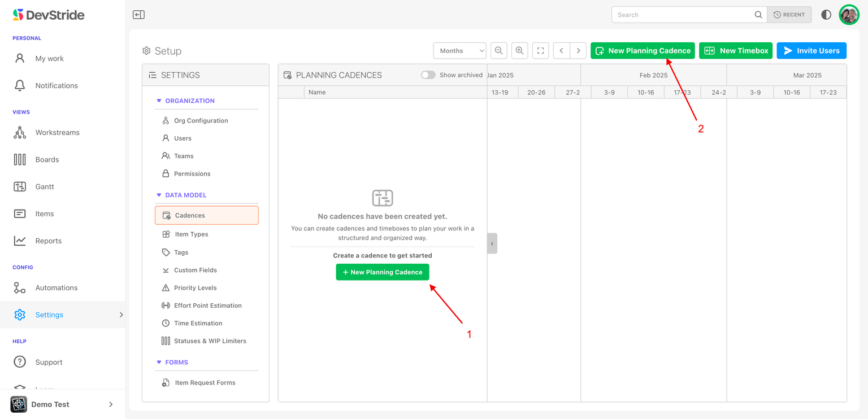Toggle dark mode contrast icon
Image resolution: width=868 pixels, height=419 pixels.
826,15
